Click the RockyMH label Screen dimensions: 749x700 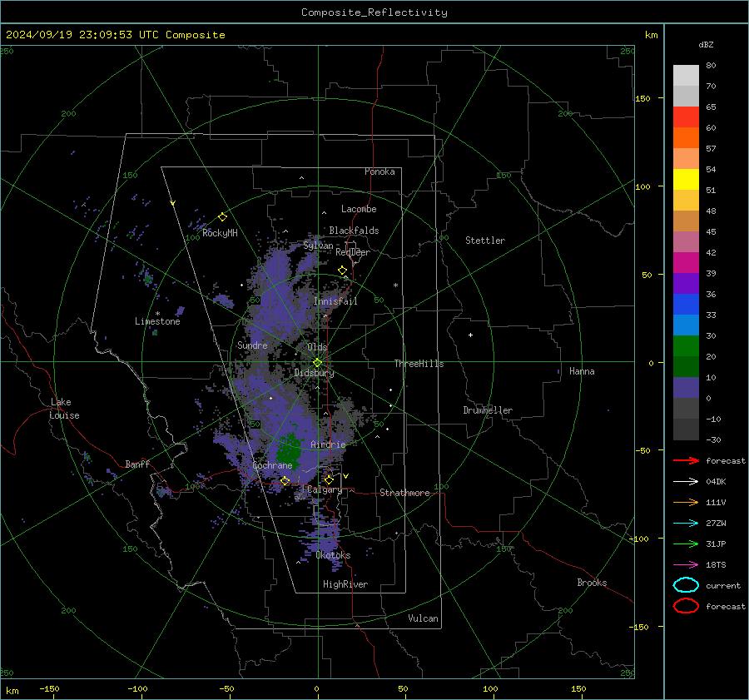coord(220,233)
